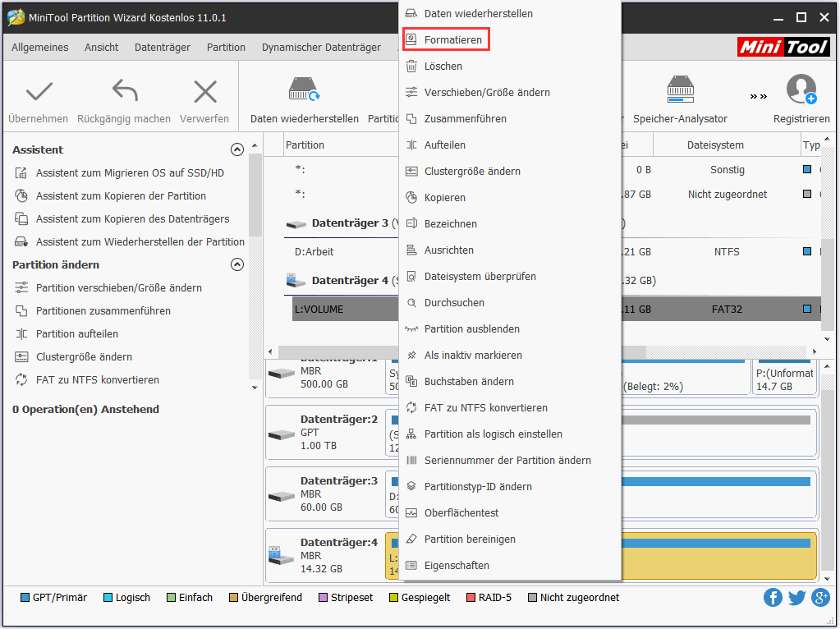Click the Verwerfen X icon
Screen dimensions: 840x629
coord(204,93)
